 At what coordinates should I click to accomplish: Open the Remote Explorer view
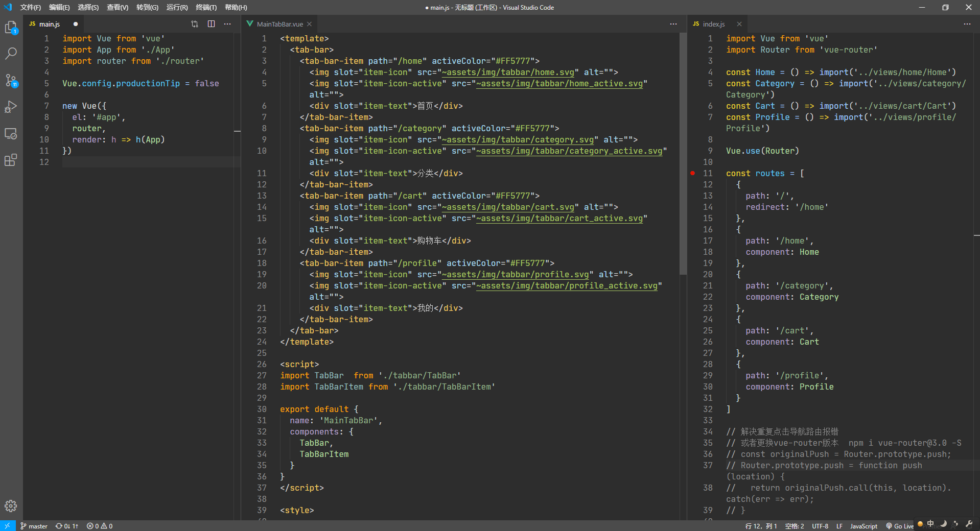point(11,134)
